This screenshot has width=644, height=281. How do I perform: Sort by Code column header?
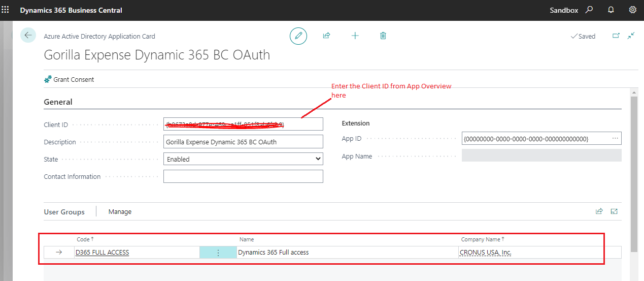click(85, 239)
